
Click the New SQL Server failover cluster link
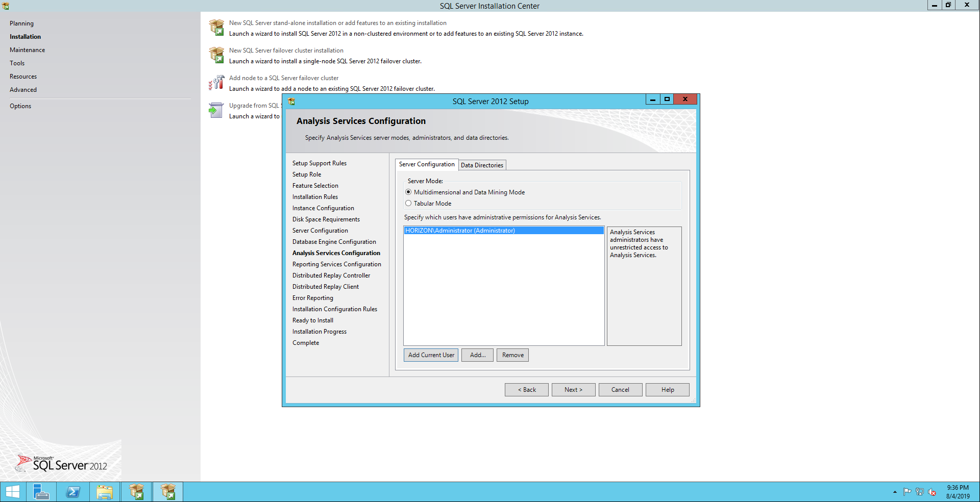point(286,51)
